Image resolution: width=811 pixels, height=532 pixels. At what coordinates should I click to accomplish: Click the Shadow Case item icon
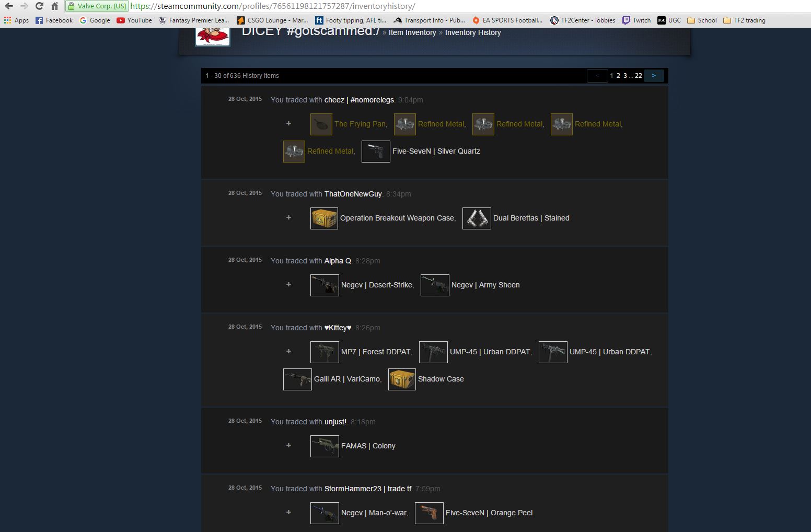pyautogui.click(x=402, y=379)
